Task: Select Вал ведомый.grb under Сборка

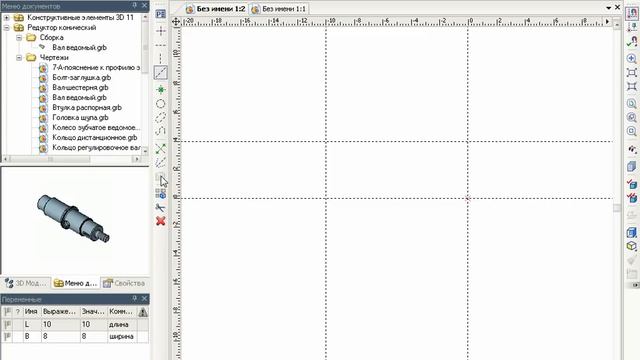Action: [79, 48]
